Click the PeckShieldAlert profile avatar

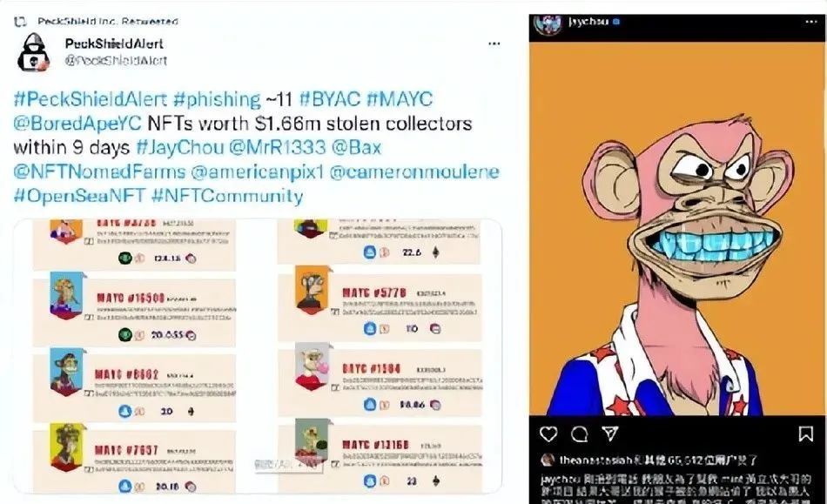(33, 52)
